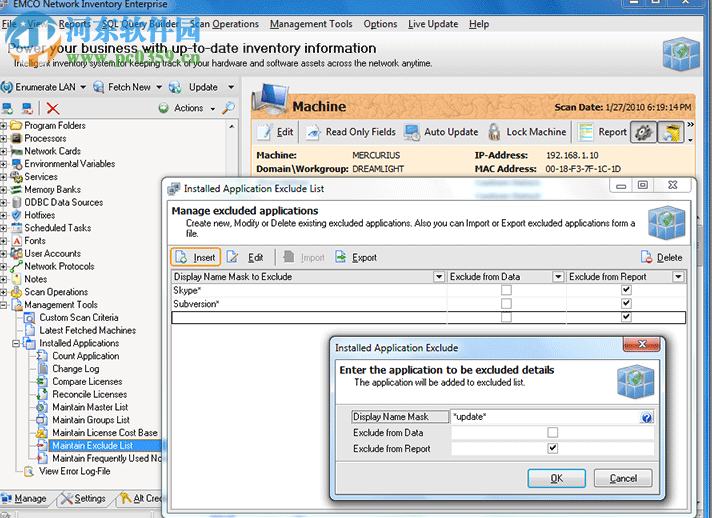This screenshot has width=712, height=518.
Task: Toggle Exclude from Data for Subversion row
Action: point(506,303)
